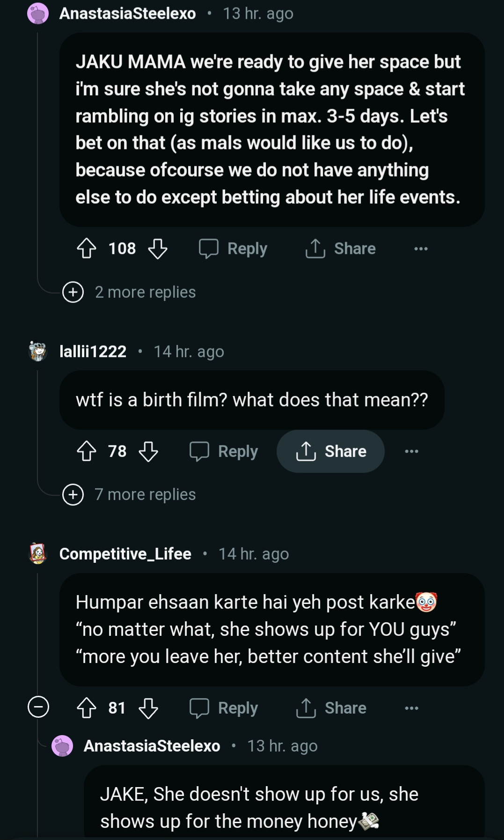Open overflow menu on Competitive_Lifee's comment

pos(411,708)
